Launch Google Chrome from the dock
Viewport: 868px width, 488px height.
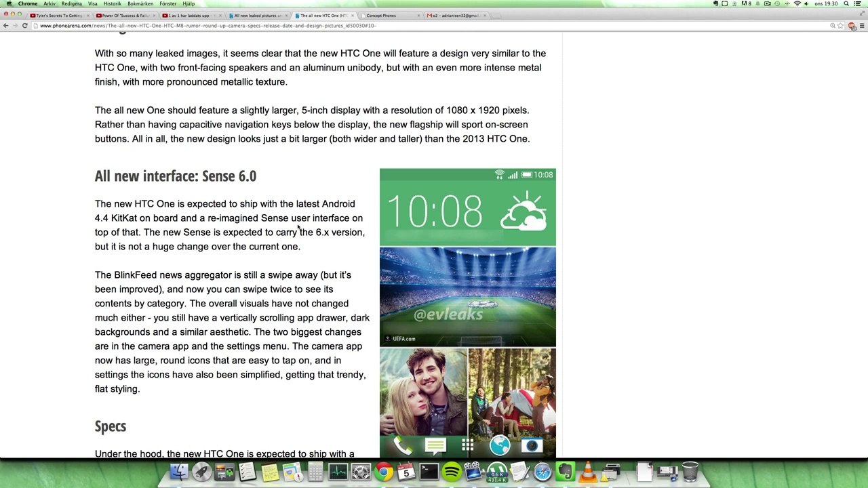point(384,471)
